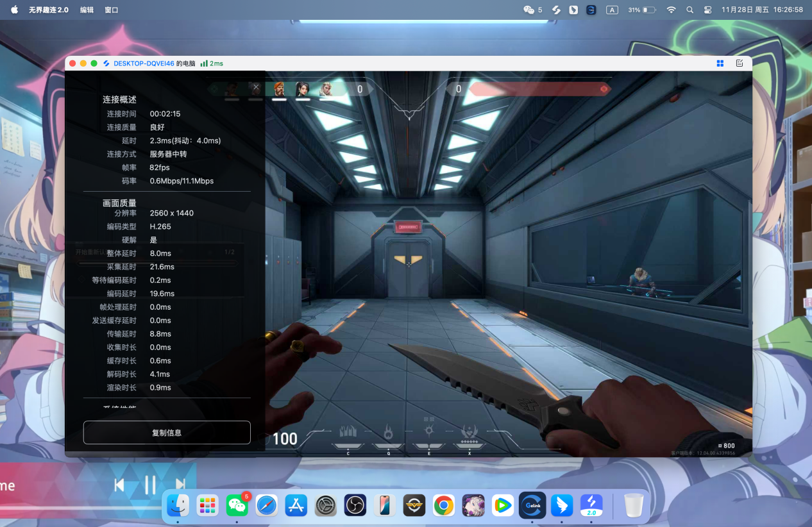
Task: Open Tencent Video in the dock
Action: coord(503,506)
